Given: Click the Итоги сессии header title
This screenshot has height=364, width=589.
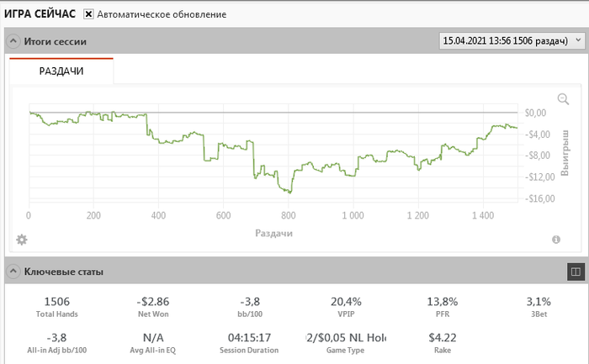Looking at the screenshot, I should pyautogui.click(x=55, y=41).
